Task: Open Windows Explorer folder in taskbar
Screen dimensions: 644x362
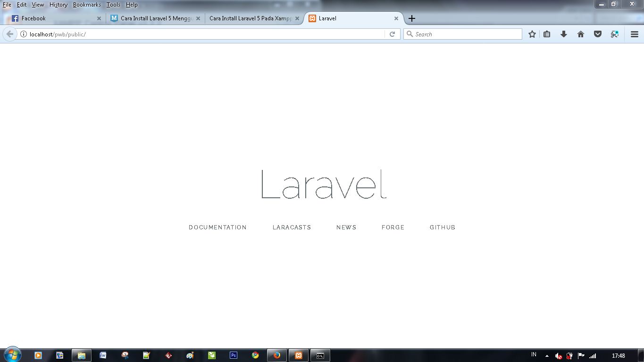Action: click(82, 355)
